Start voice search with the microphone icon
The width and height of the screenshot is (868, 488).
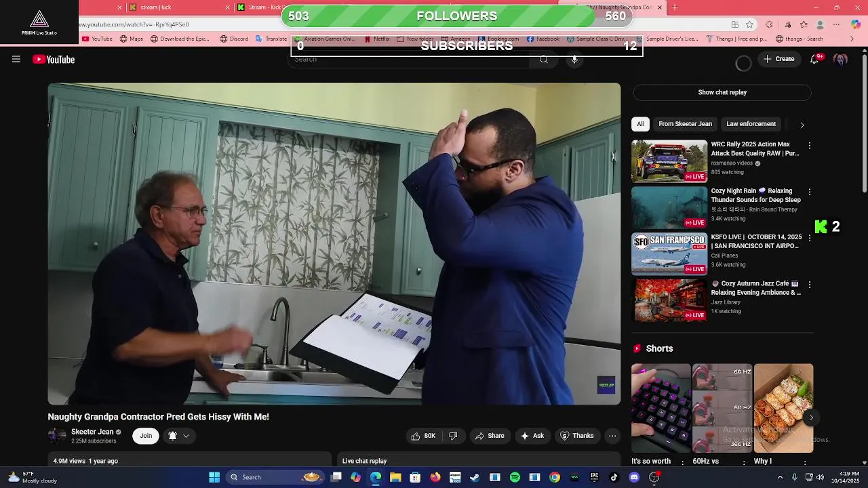point(574,60)
